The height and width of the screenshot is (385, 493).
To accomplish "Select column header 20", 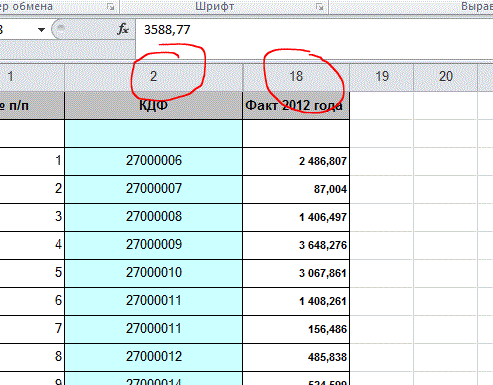I will 446,77.
